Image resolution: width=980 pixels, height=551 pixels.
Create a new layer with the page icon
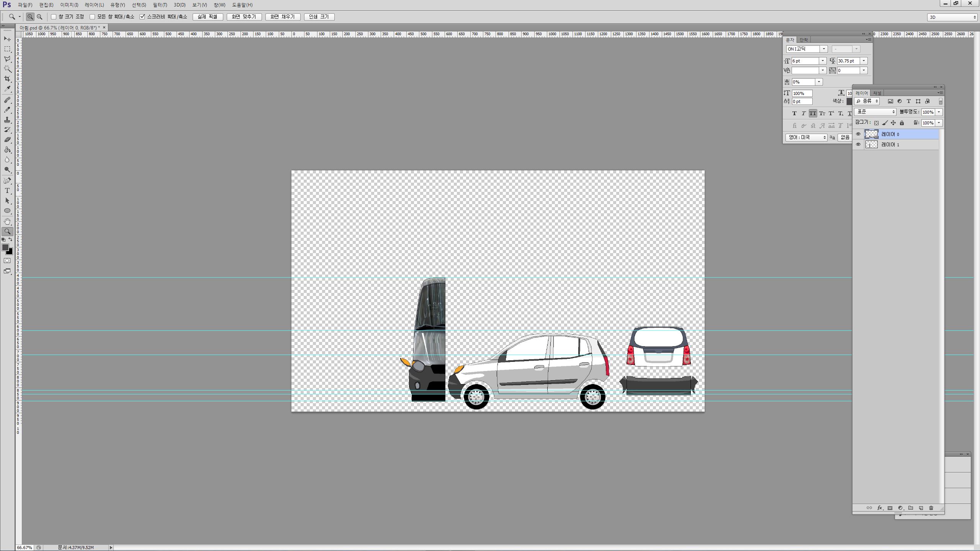coord(921,508)
